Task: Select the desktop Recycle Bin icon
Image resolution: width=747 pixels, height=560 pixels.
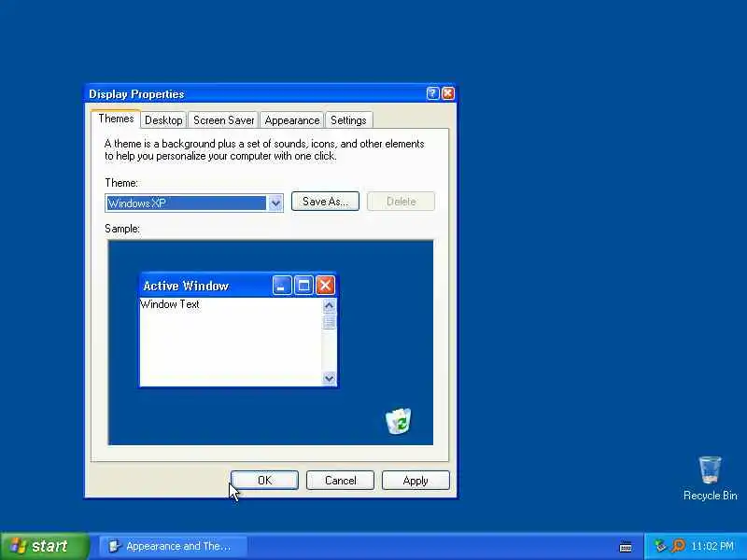Action: coord(710,478)
